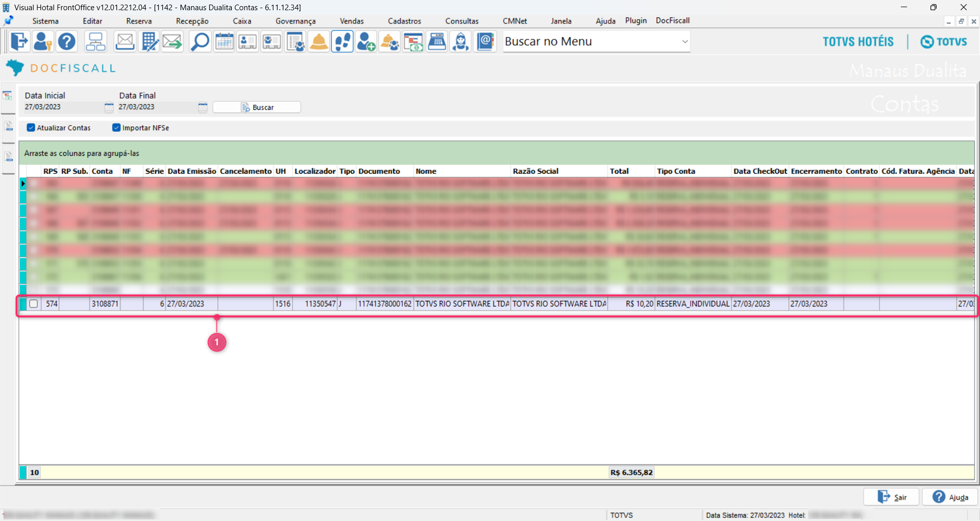Open the Janela menu
Screen dimensions: 980x521
pyautogui.click(x=561, y=21)
